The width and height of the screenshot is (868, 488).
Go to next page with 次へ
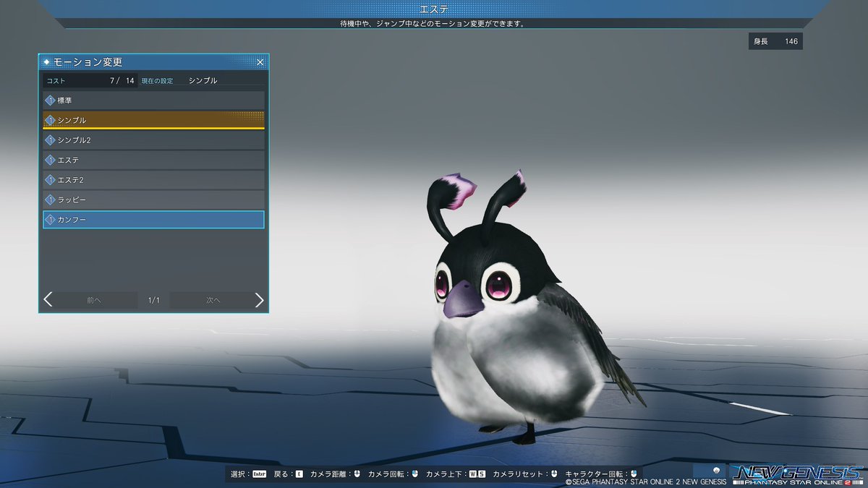coord(212,300)
